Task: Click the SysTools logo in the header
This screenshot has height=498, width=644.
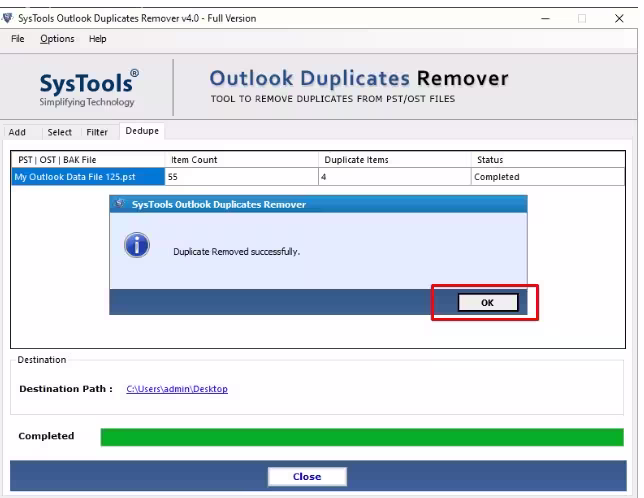Action: pos(88,88)
